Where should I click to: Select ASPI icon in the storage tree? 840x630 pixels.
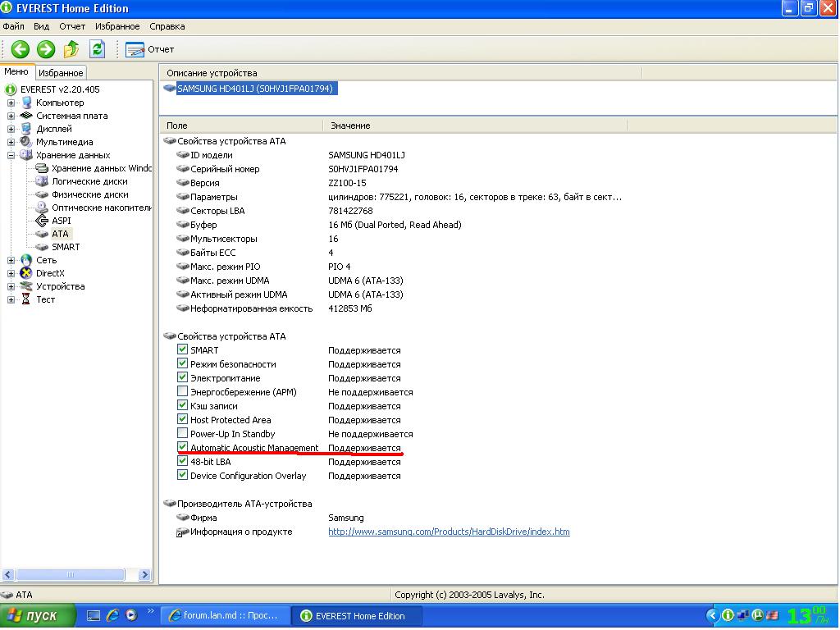pos(42,221)
